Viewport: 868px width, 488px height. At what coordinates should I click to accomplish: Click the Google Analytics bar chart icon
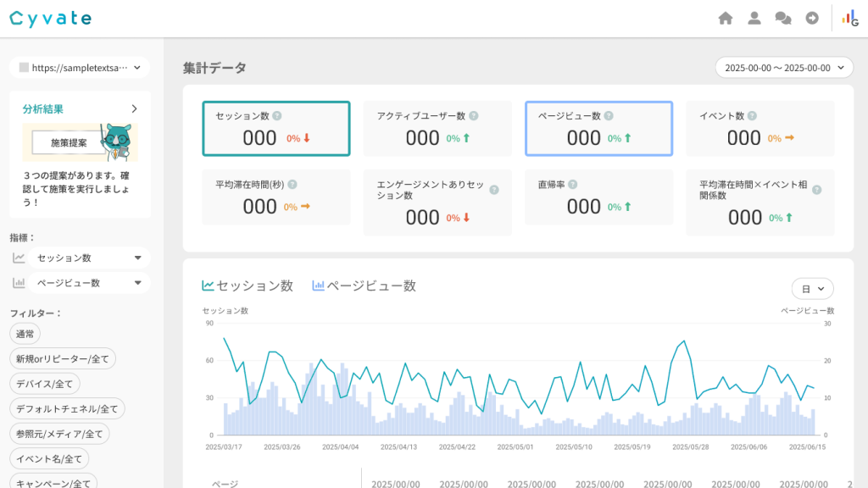point(849,18)
